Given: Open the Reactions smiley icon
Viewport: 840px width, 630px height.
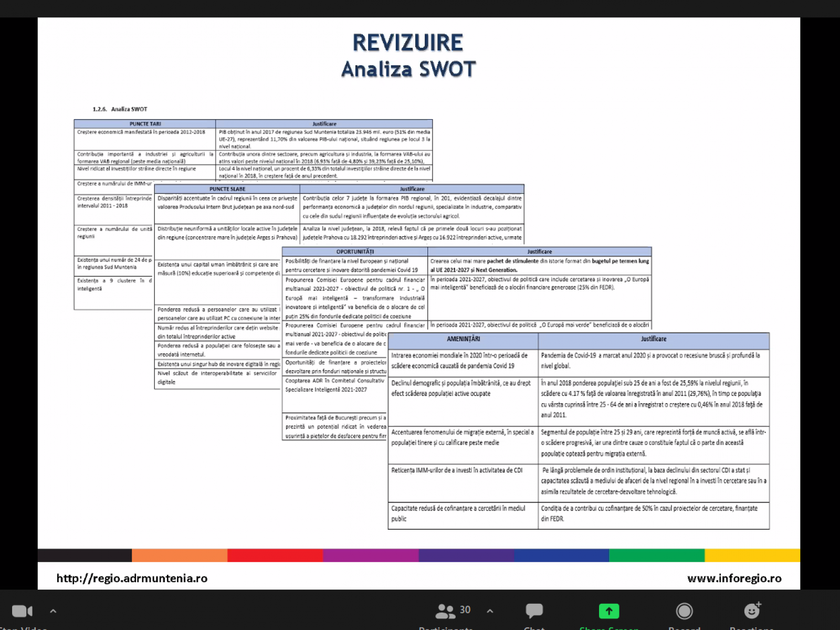Looking at the screenshot, I should point(752,611).
